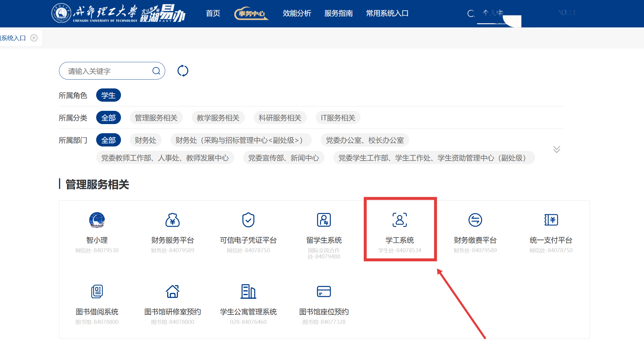644x346 pixels.
Task: Go to 首页 in navigation
Action: pyautogui.click(x=213, y=13)
